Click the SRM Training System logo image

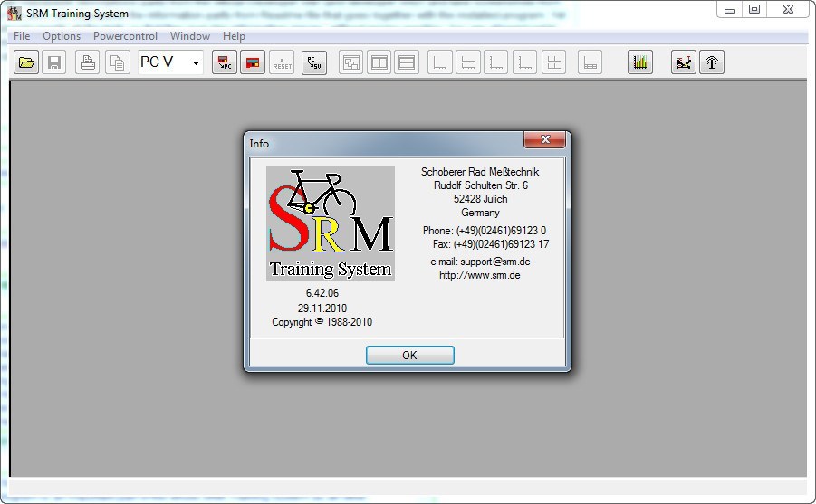331,223
